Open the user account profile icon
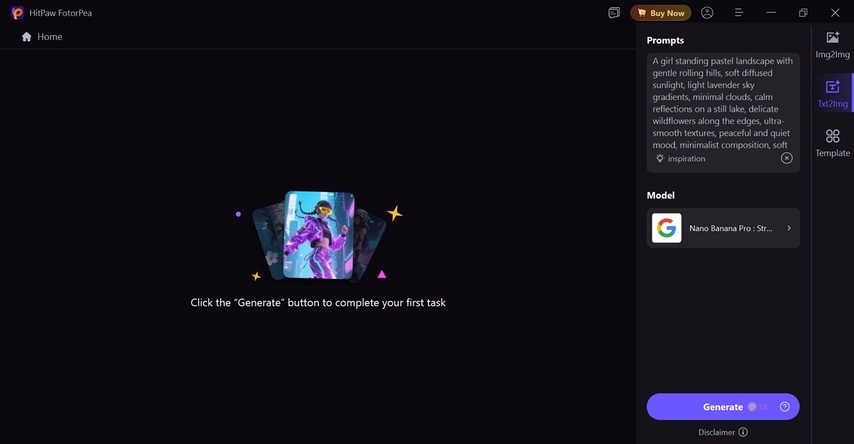 coord(707,13)
